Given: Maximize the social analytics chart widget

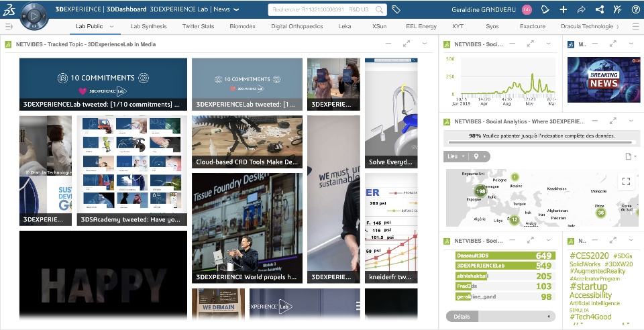Looking at the screenshot, I should click(x=530, y=44).
